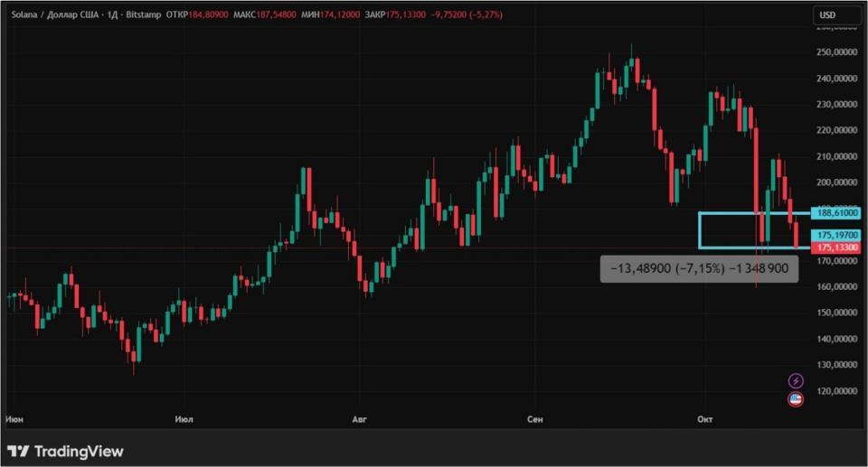Image resolution: width=868 pixels, height=467 pixels.
Task: Click the red 175,13300 current price label
Action: 835,247
